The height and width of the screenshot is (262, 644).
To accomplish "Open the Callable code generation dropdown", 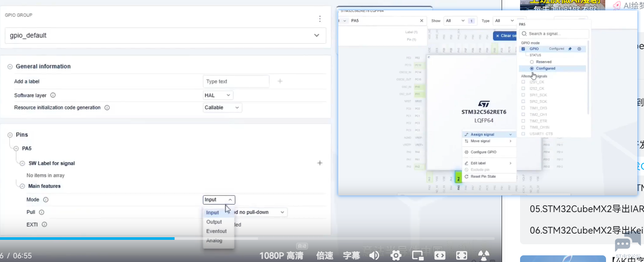I will pos(222,108).
